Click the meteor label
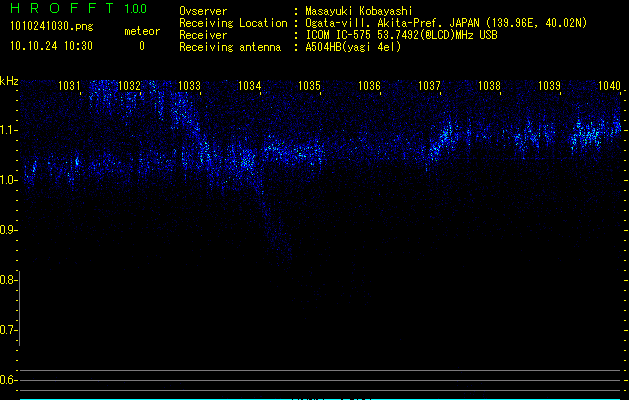Image resolution: width=629 pixels, height=400 pixels. [x=142, y=31]
